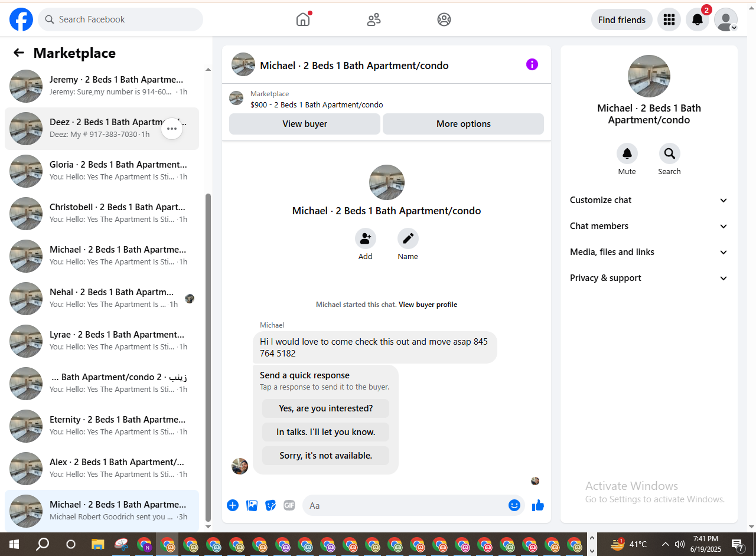Click the sender avatar beside quick responses
Viewport: 756px width, 556px height.
pyautogui.click(x=240, y=466)
